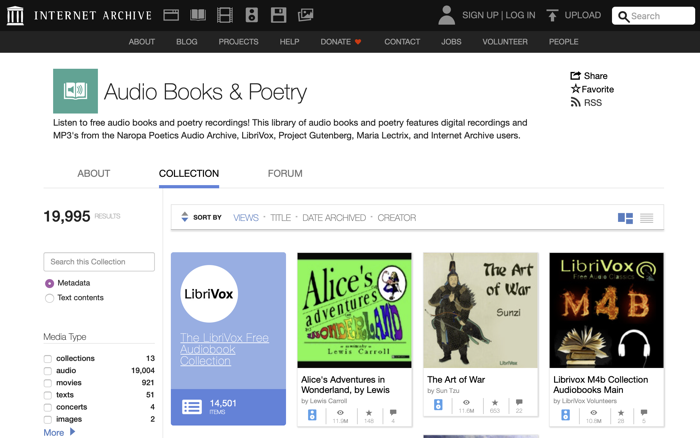Click the user avatar icon
Image resolution: width=700 pixels, height=438 pixels.
[446, 15]
